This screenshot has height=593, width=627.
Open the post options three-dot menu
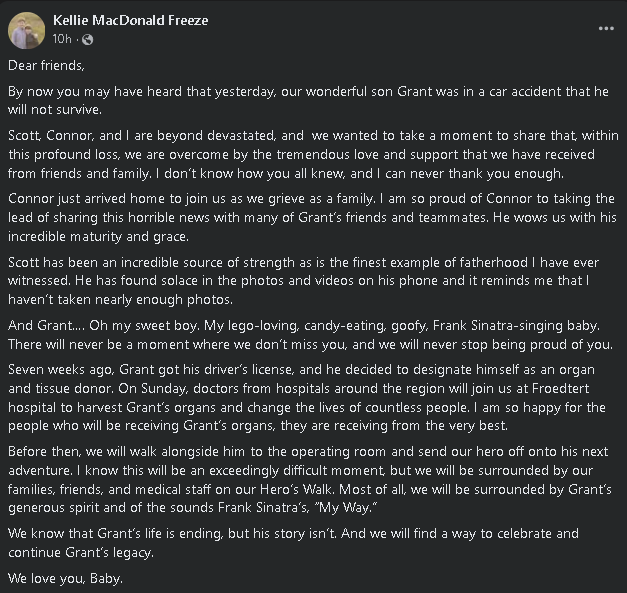(x=606, y=29)
